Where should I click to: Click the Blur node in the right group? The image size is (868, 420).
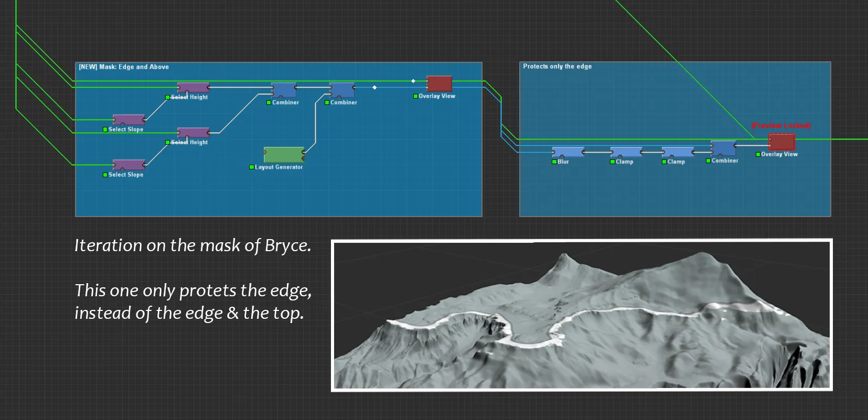click(568, 152)
